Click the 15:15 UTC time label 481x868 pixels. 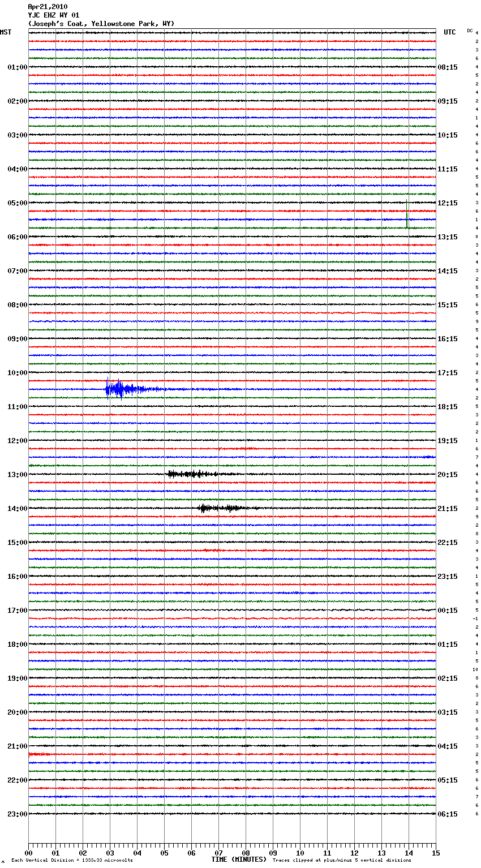tap(448, 305)
